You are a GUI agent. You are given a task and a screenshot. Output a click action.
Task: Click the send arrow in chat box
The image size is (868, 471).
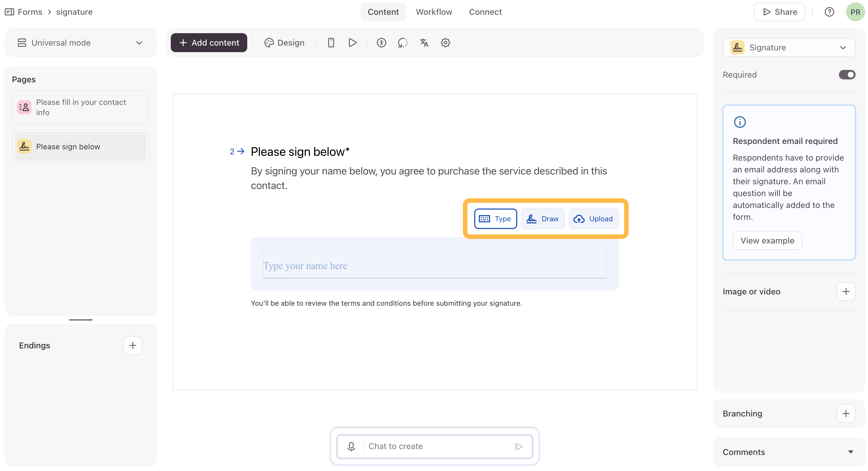(518, 446)
